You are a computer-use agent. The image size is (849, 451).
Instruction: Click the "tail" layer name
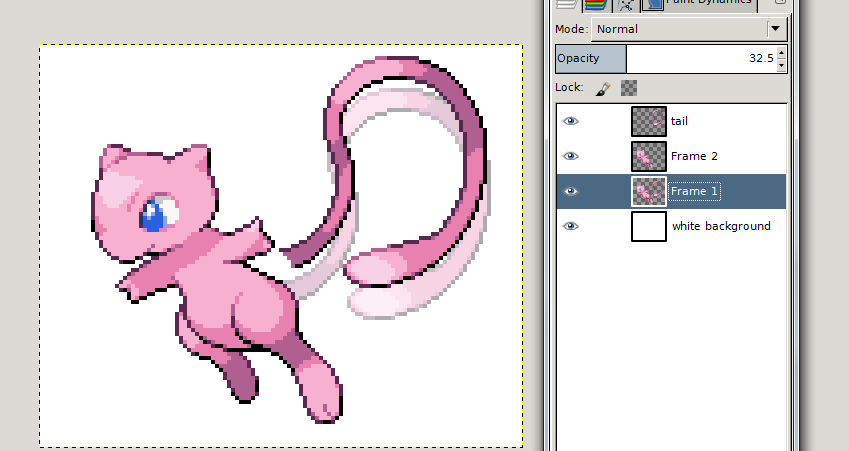[x=680, y=121]
